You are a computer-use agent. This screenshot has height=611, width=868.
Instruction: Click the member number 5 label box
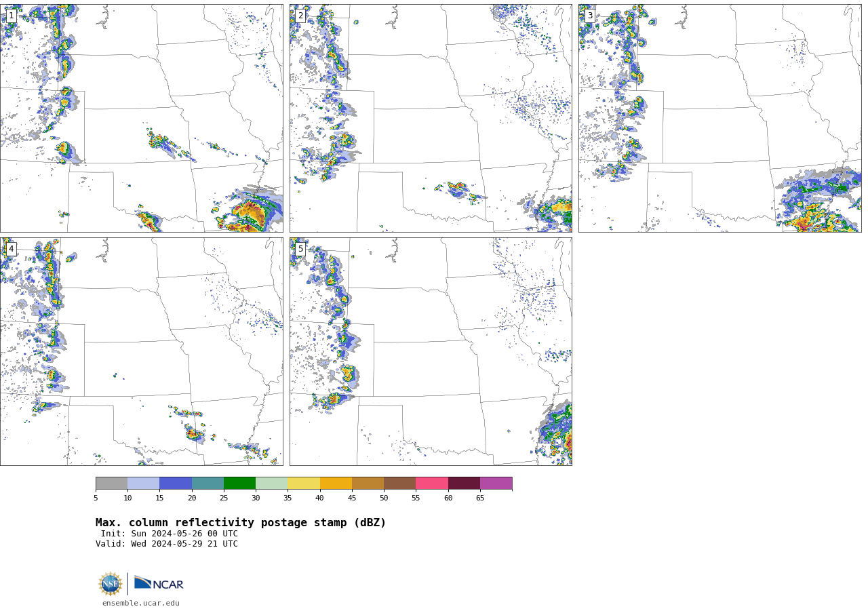click(300, 249)
